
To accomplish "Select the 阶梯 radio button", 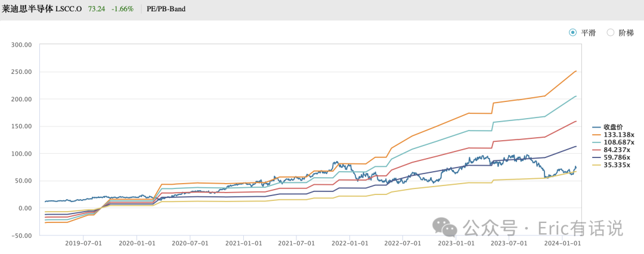I will point(610,33).
